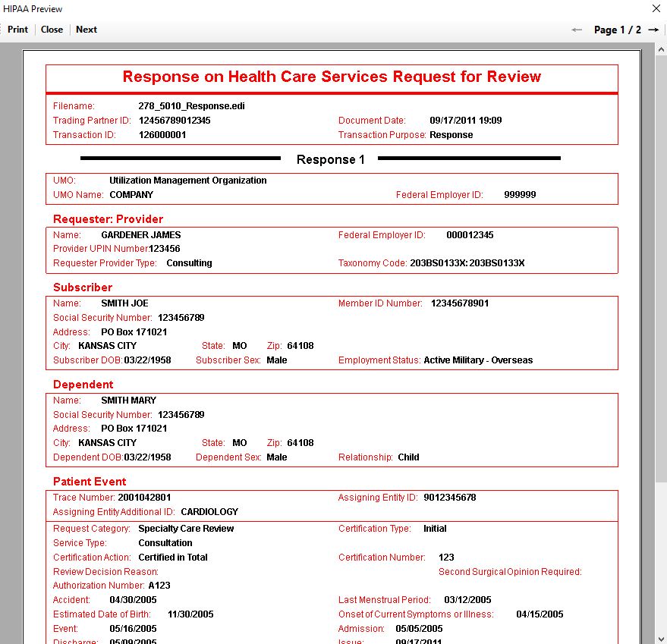This screenshot has height=644, width=667.
Task: Click Assigning Entity Additional ID CARDIOLOGY
Action: pos(209,512)
